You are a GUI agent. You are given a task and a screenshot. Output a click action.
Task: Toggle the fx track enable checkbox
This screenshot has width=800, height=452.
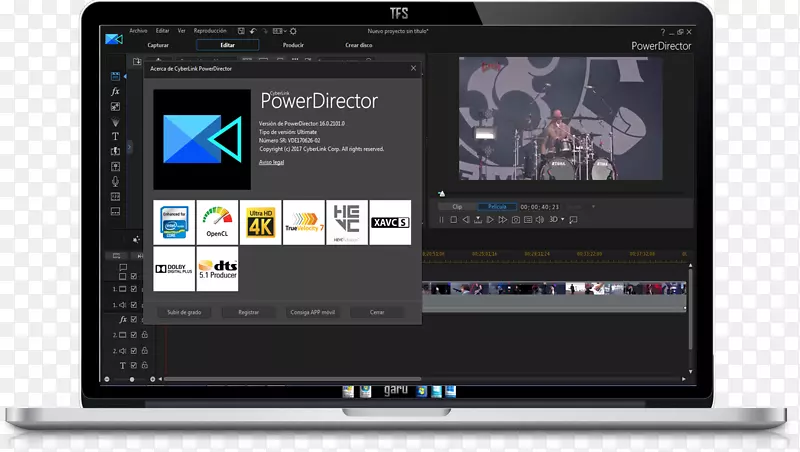[x=134, y=319]
